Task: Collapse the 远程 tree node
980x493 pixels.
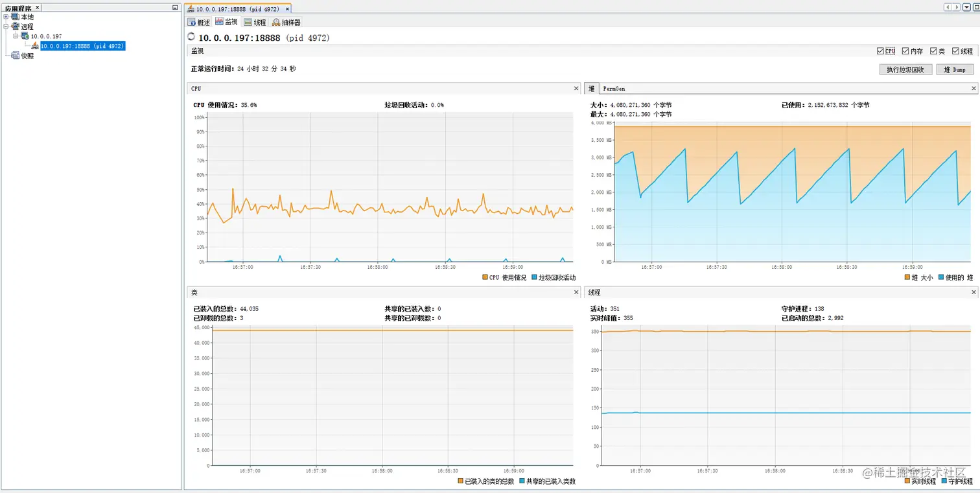Action: point(6,27)
